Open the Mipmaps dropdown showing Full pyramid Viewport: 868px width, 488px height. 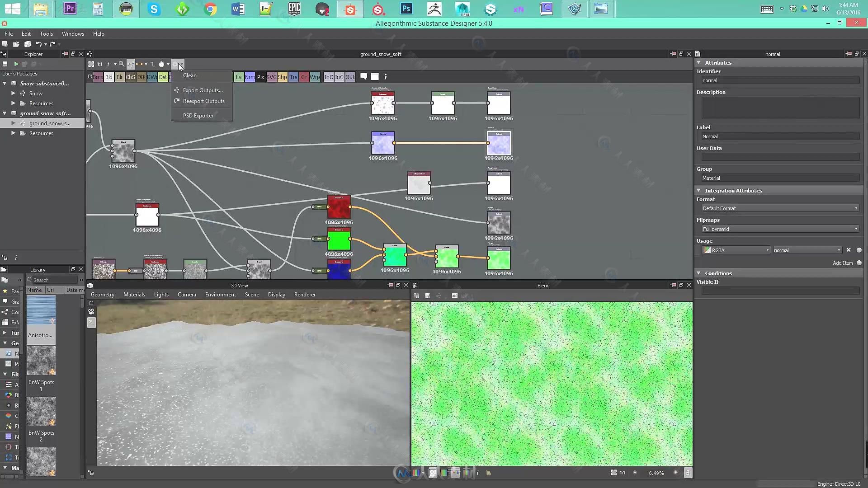pos(780,229)
